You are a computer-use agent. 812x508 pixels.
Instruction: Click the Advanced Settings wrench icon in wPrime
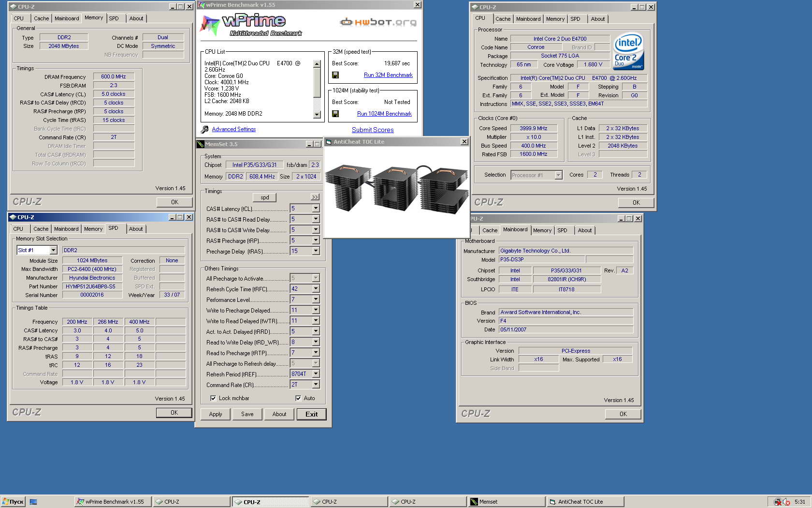tap(205, 129)
